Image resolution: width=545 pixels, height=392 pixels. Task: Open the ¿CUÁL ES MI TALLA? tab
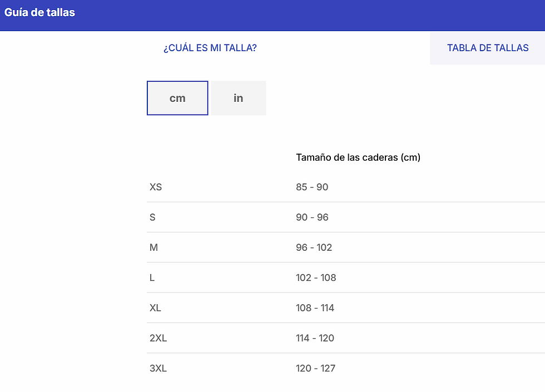pyautogui.click(x=210, y=48)
